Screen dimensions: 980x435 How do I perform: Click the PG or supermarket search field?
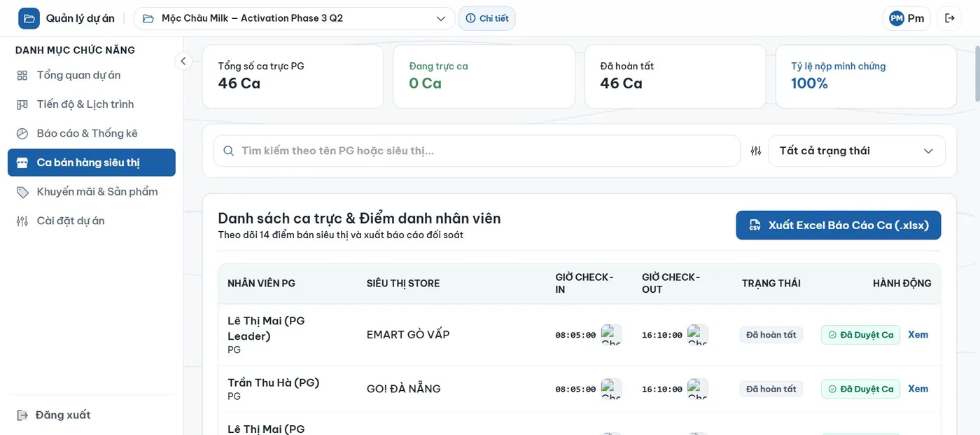pos(477,151)
